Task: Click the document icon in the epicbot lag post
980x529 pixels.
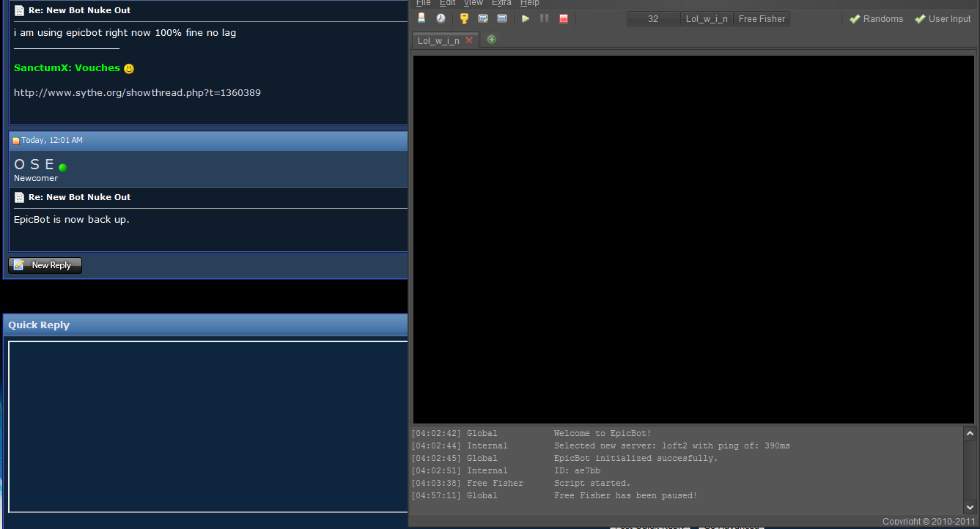Action: 19,11
